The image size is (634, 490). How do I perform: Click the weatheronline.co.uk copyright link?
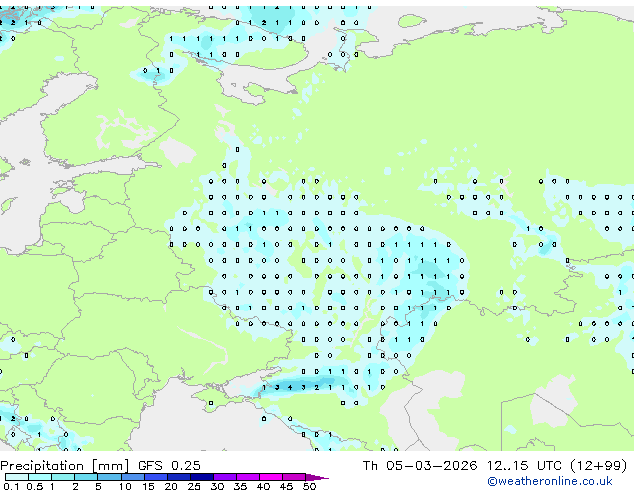point(550,481)
